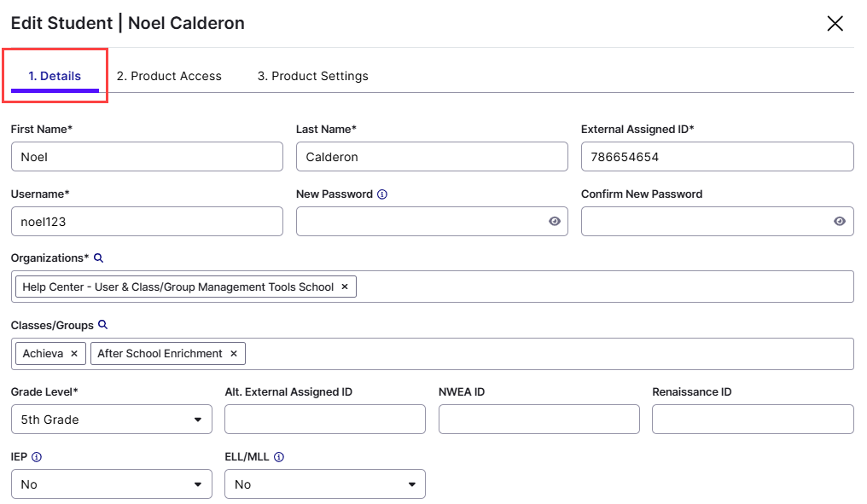View the ELL/MLL info tooltip

281,456
